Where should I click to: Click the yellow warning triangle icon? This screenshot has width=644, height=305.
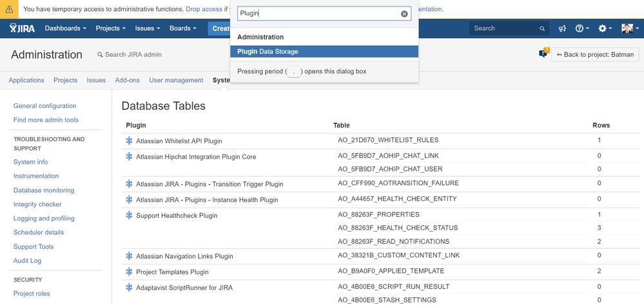tap(9, 9)
